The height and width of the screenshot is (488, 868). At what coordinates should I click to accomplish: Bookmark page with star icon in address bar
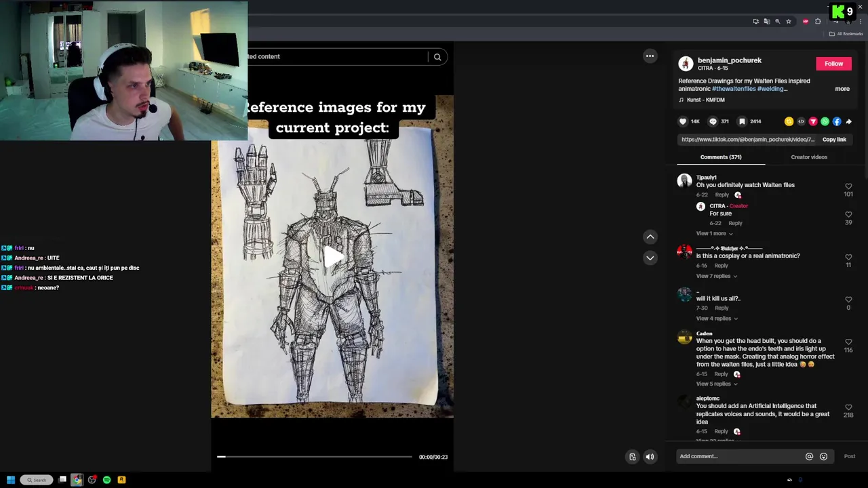click(789, 21)
